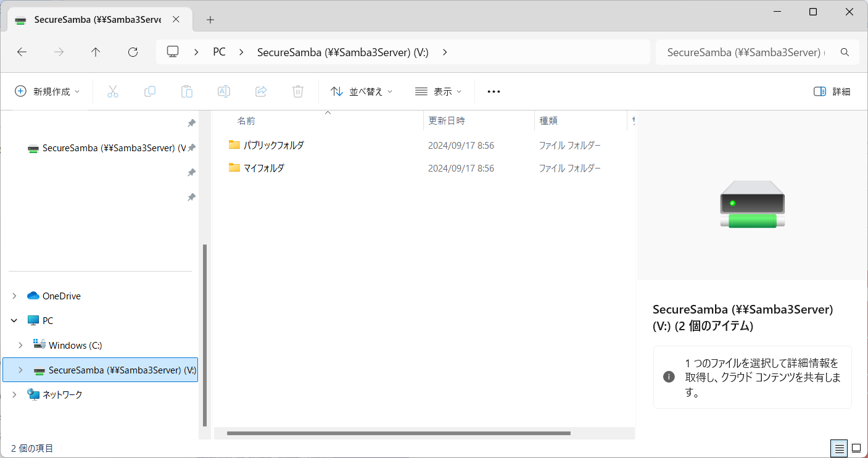
Task: Click the navigation pane vertical scrollbar
Action: coord(204,335)
